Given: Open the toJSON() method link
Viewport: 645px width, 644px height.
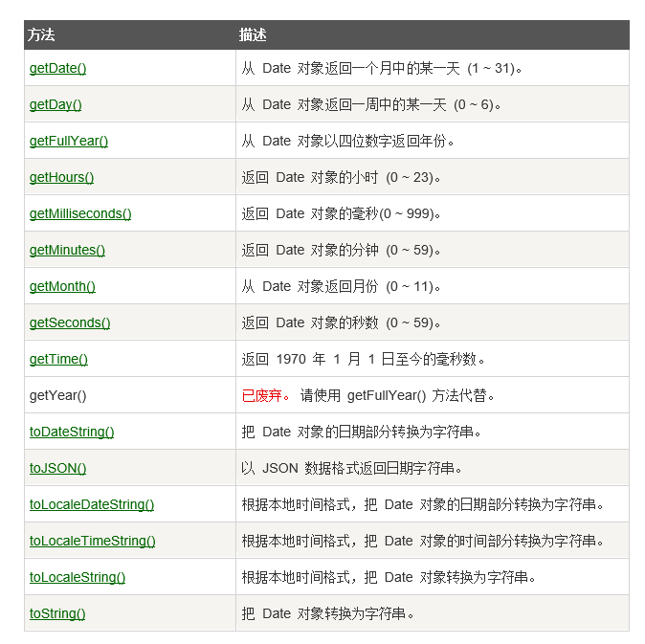Looking at the screenshot, I should click(x=57, y=468).
